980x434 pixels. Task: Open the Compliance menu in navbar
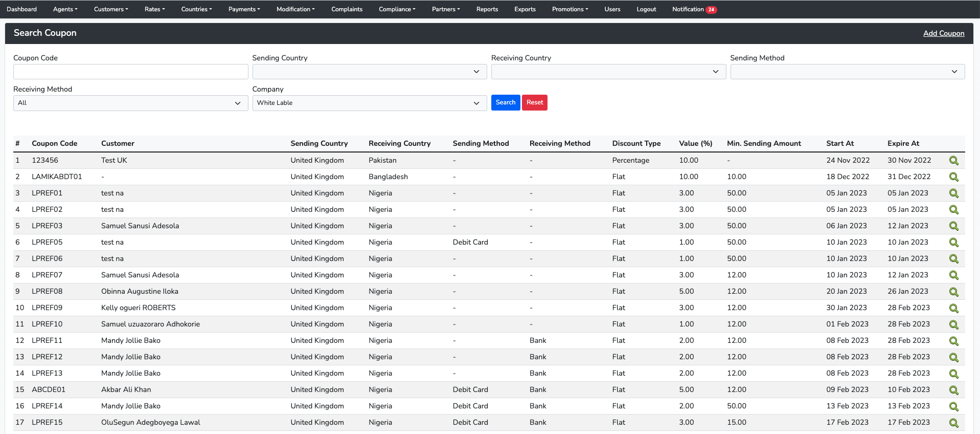(x=397, y=9)
